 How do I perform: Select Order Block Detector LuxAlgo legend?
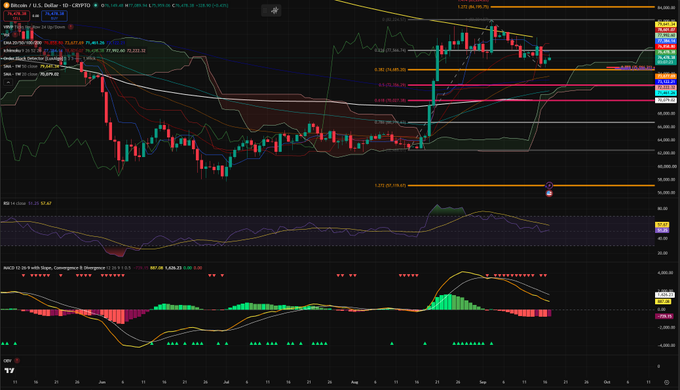tap(32, 58)
